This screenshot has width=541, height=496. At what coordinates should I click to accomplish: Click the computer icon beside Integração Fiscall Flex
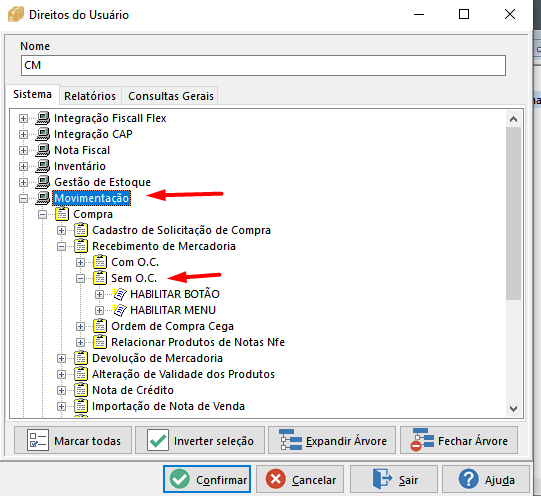coord(43,118)
